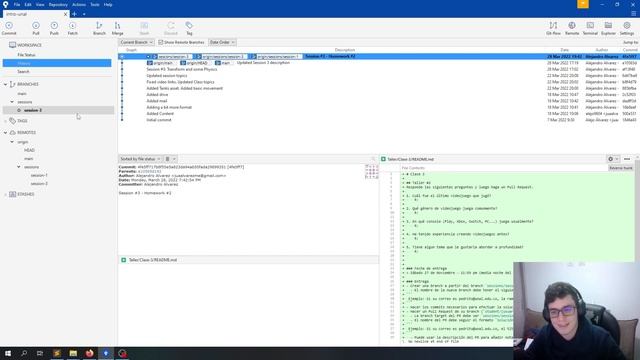The width and height of the screenshot is (640, 360).
Task: Select 'Added Tanks asset' commit row
Action: pos(379,88)
